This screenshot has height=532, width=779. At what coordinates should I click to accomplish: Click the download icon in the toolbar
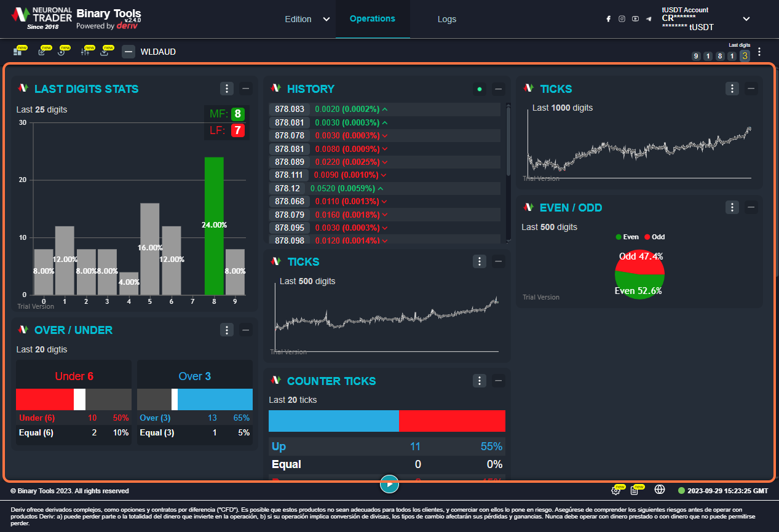click(105, 52)
